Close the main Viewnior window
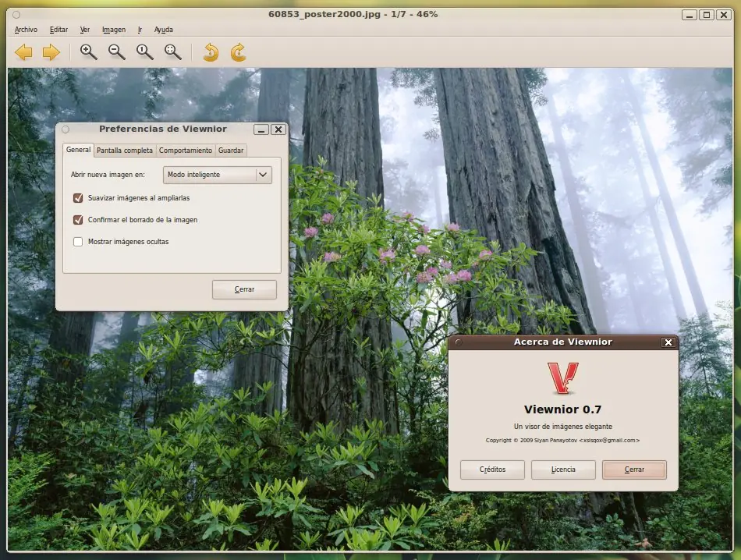Image resolution: width=741 pixels, height=560 pixels. tap(724, 15)
